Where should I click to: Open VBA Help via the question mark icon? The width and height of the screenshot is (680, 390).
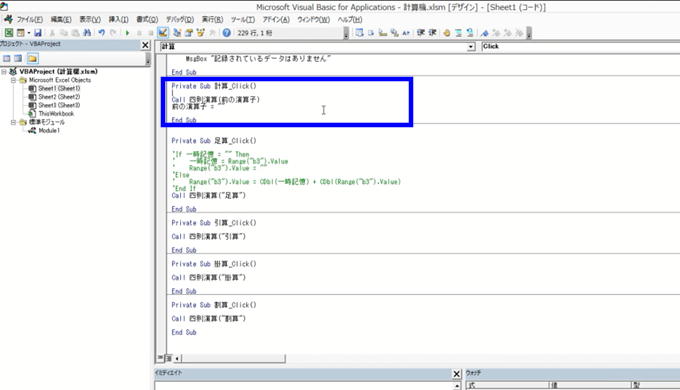tap(226, 33)
